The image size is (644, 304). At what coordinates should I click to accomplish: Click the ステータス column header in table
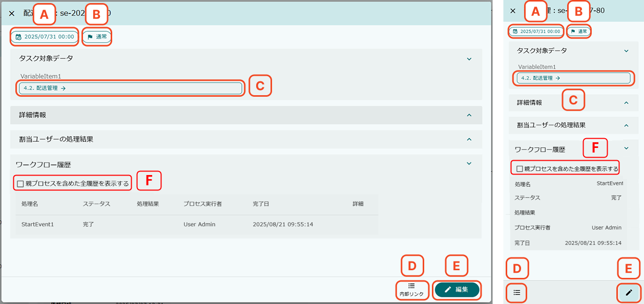pyautogui.click(x=96, y=204)
